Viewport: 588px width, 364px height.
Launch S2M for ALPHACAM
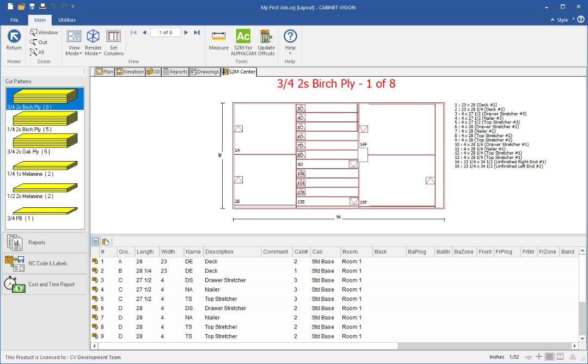(243, 42)
